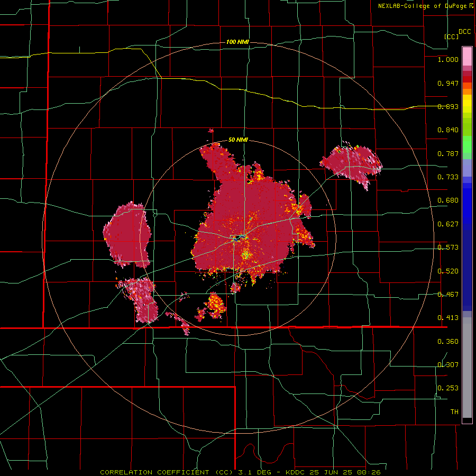The width and height of the screenshot is (476, 476).
Task: Click the TH threshold label on the scale
Action: [x=454, y=412]
